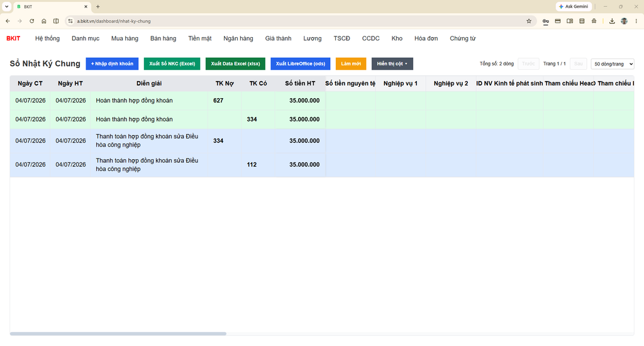Open the Hóa đơn menu
The width and height of the screenshot is (644, 346).
coord(426,38)
